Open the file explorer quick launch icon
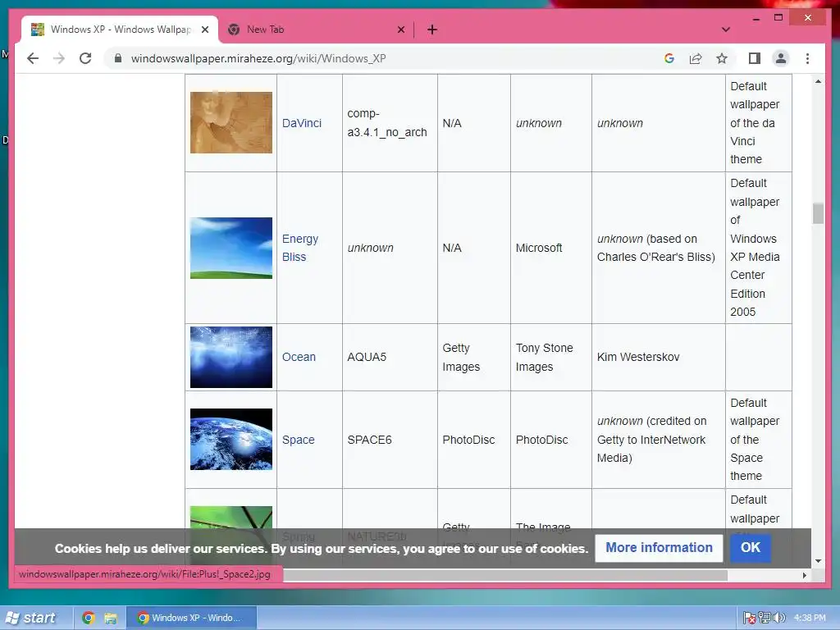840x630 pixels. pyautogui.click(x=111, y=619)
